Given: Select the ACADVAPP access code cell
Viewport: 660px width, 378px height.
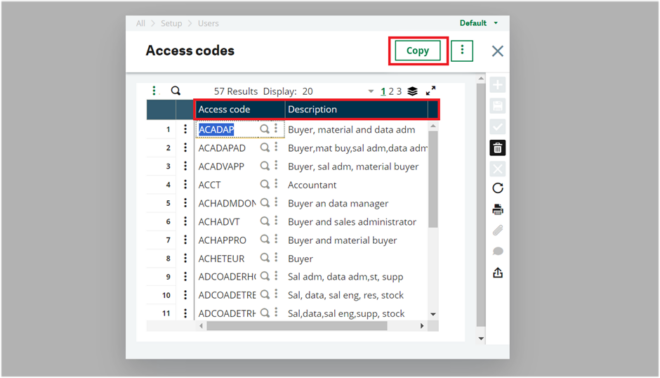Looking at the screenshot, I should pyautogui.click(x=221, y=167).
